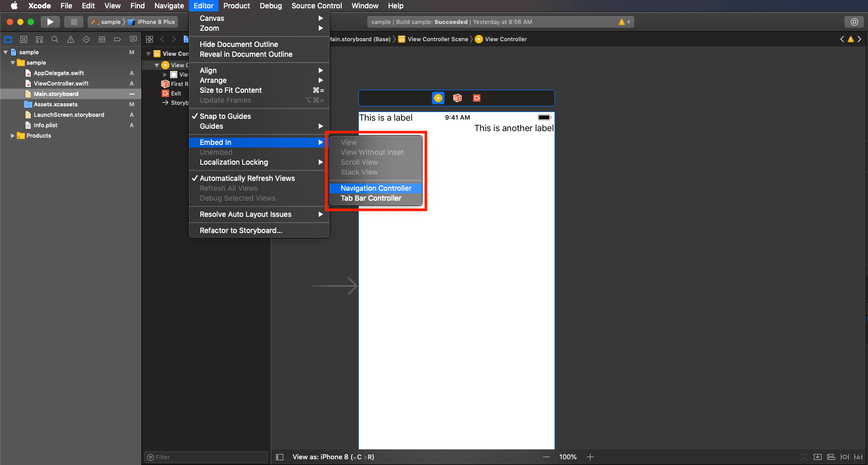The image size is (868, 465).
Task: Open Resolve Auto Layout Issues submenu
Action: coord(246,214)
